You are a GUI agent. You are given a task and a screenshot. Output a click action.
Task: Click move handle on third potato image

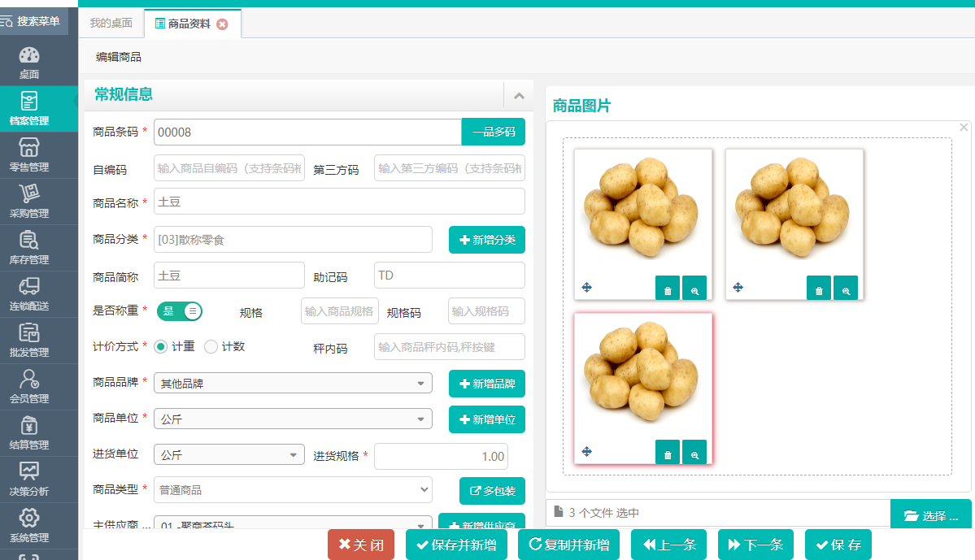click(586, 451)
